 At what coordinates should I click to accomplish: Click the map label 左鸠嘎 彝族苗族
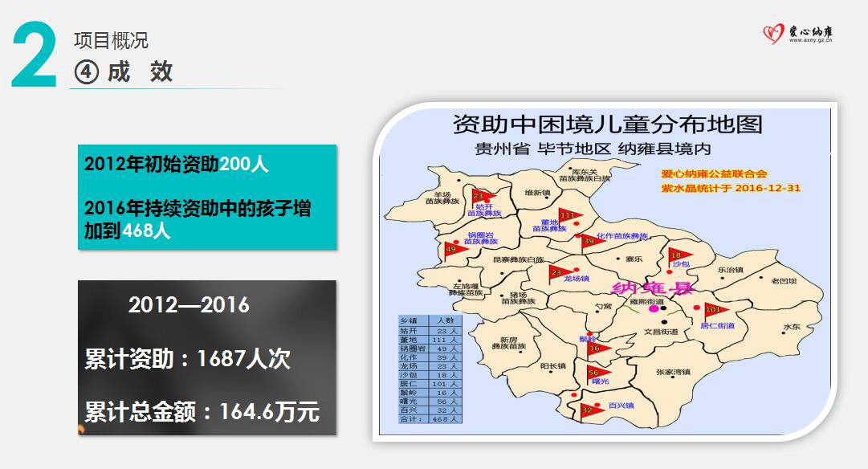tap(466, 290)
